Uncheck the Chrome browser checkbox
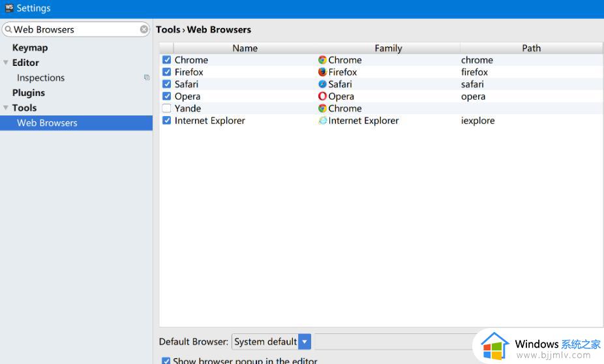The image size is (604, 364). (x=166, y=60)
